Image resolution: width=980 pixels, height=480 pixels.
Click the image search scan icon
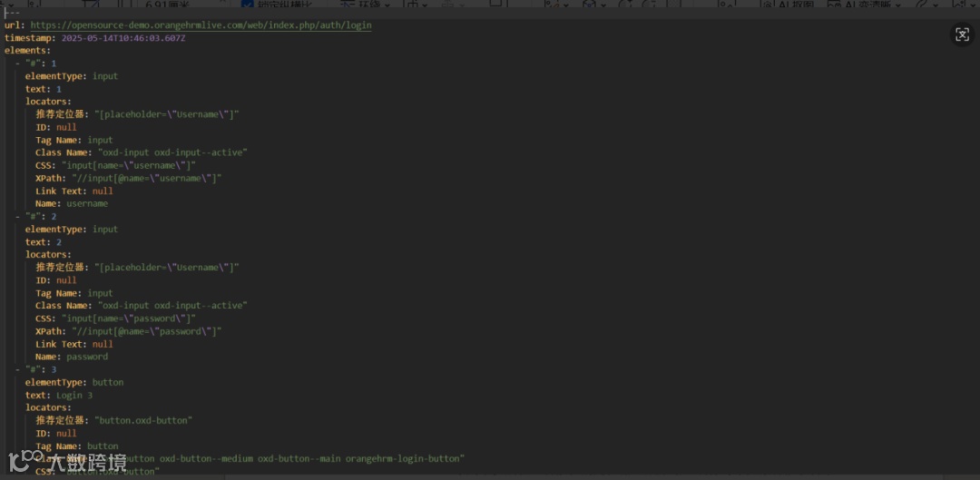(x=963, y=34)
